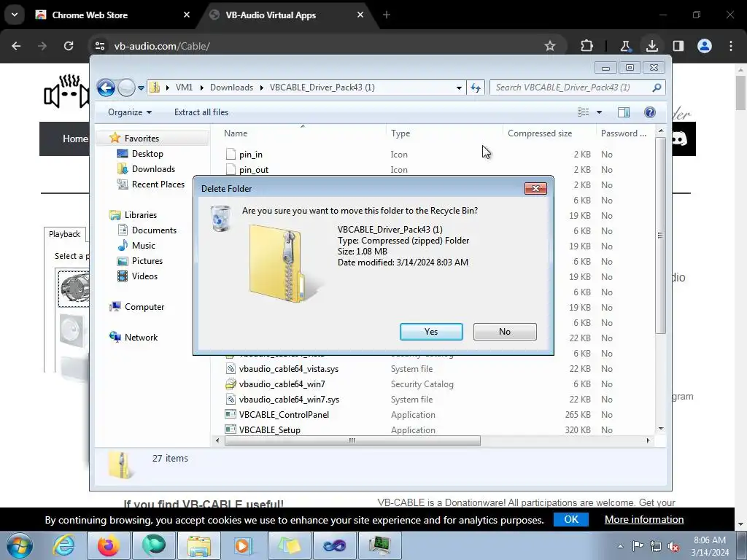Bookmark this page with the star

[x=550, y=46]
